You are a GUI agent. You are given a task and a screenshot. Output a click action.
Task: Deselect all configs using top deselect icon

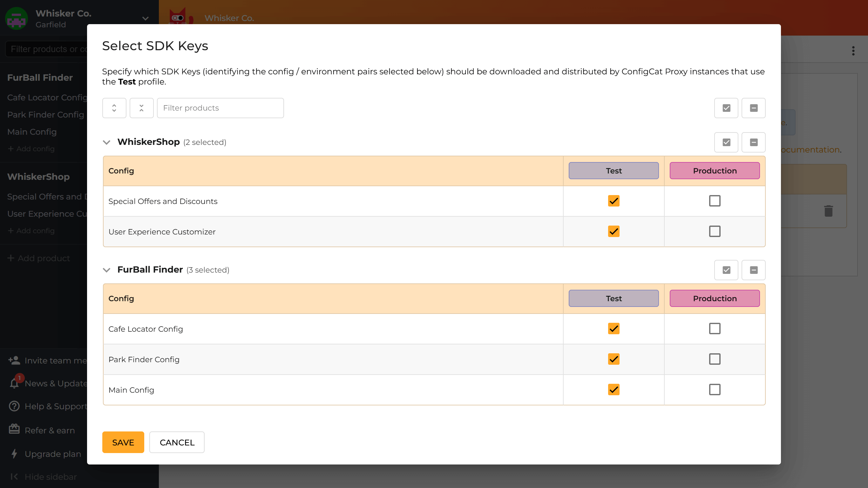pos(754,108)
